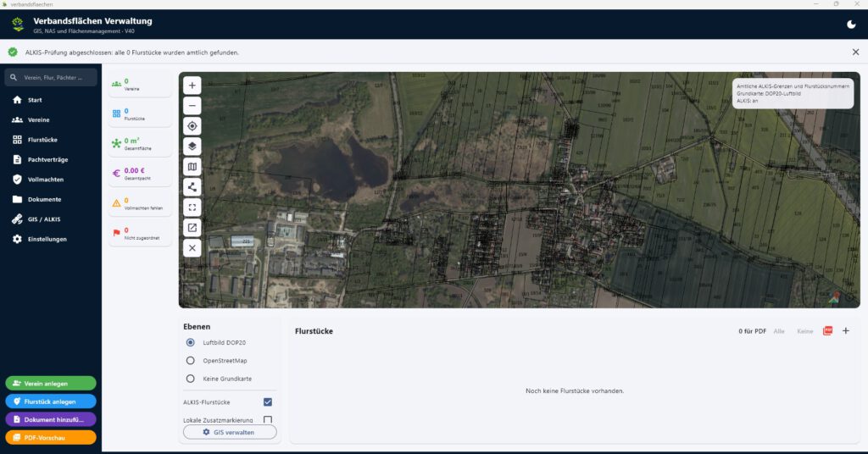Add a new Flurstück with plus icon

(x=845, y=330)
